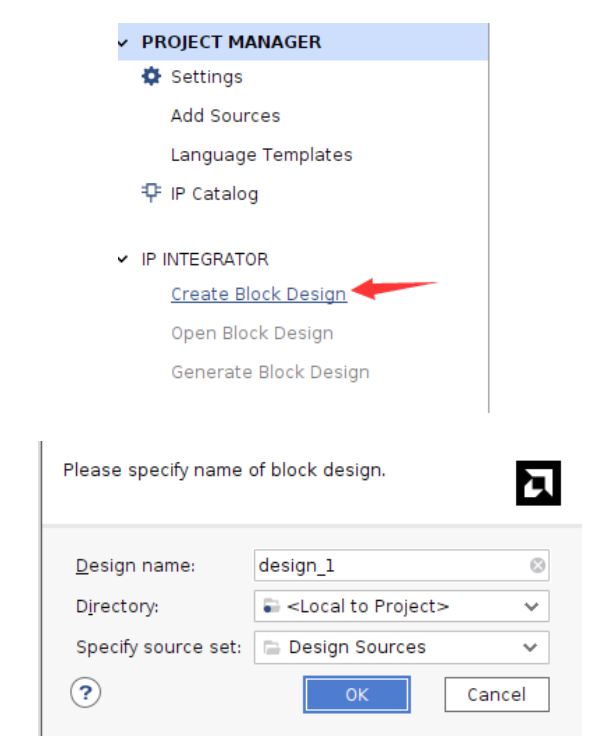
Task: Open help with the question mark icon
Action: coord(85,692)
